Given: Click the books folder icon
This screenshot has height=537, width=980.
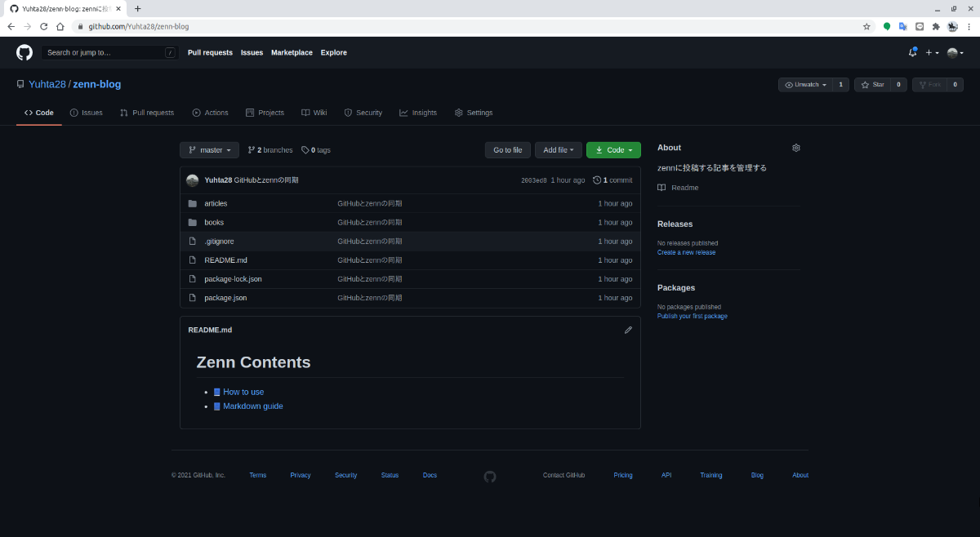Looking at the screenshot, I should coord(193,222).
